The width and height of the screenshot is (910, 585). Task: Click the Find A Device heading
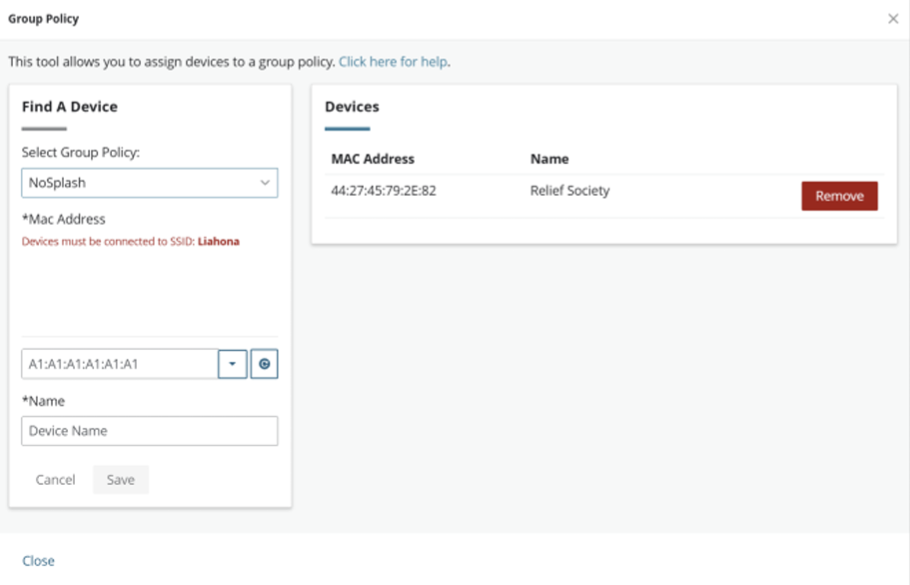point(69,107)
